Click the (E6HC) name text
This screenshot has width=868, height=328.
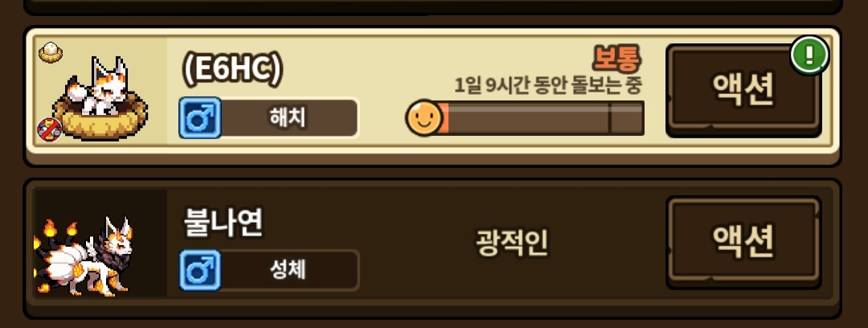[232, 69]
